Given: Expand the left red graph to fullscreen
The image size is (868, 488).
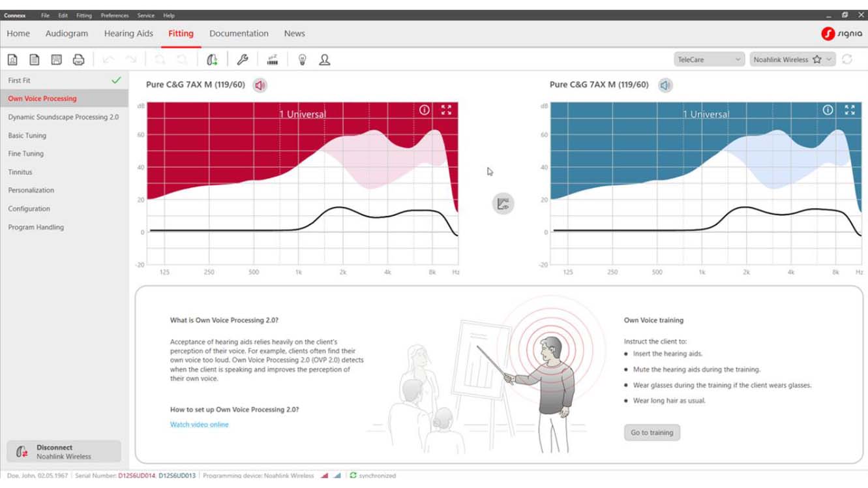Looking at the screenshot, I should pos(446,110).
